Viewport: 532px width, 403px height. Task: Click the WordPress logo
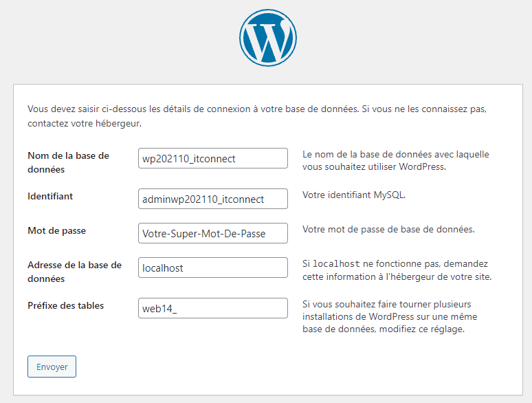pyautogui.click(x=267, y=39)
